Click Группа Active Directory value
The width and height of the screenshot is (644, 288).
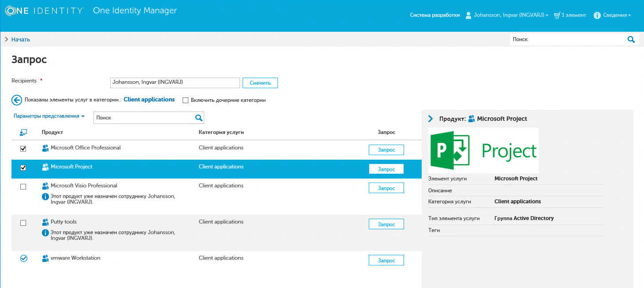(x=524, y=218)
